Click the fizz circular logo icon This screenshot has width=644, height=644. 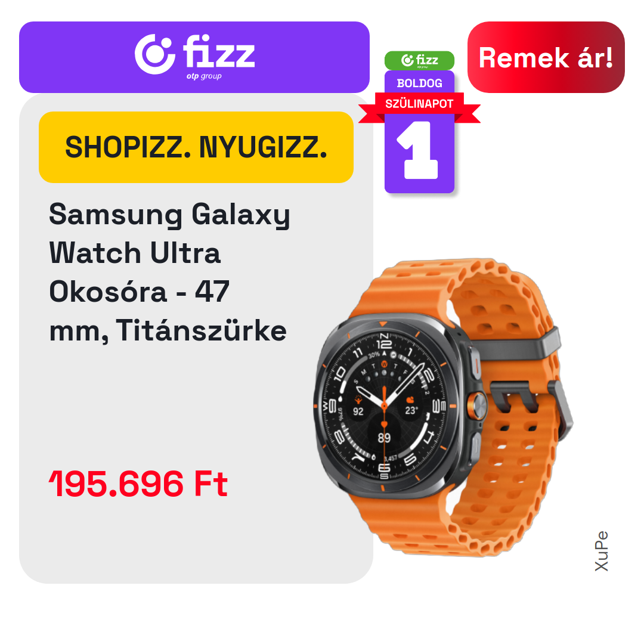(155, 54)
